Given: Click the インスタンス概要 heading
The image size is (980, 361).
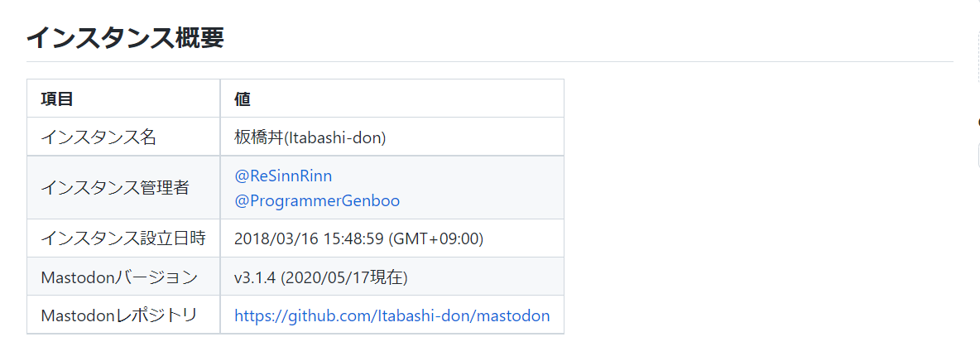Looking at the screenshot, I should [125, 38].
